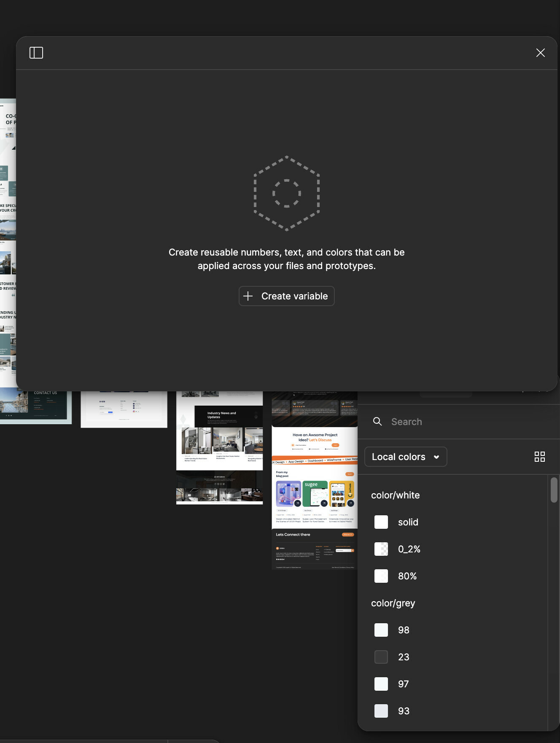Pick the grey 98 swatch
Viewport: 560px width, 743px height.
381,630
